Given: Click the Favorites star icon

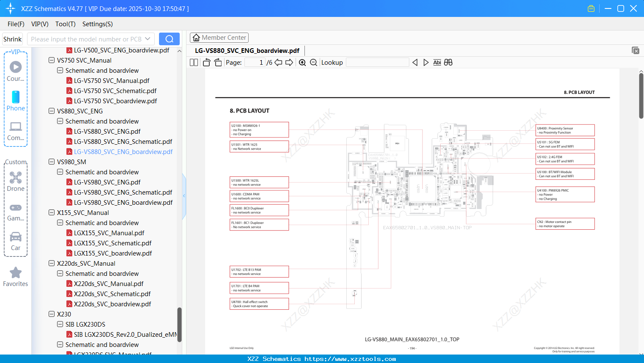Looking at the screenshot, I should pyautogui.click(x=16, y=272).
